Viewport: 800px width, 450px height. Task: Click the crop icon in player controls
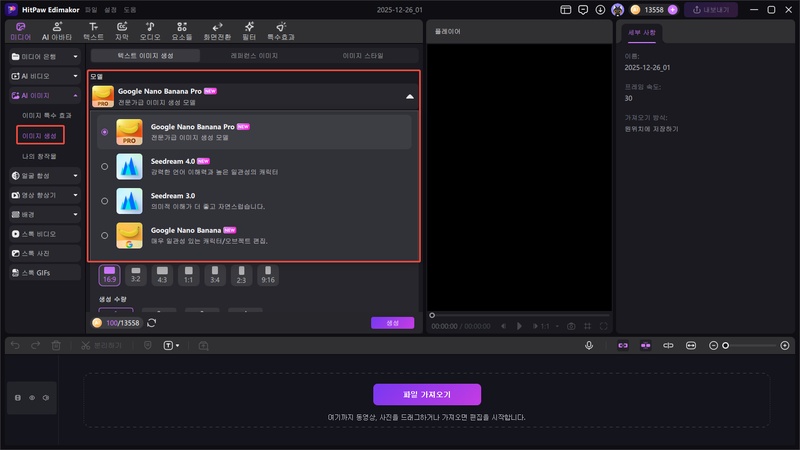pyautogui.click(x=587, y=326)
